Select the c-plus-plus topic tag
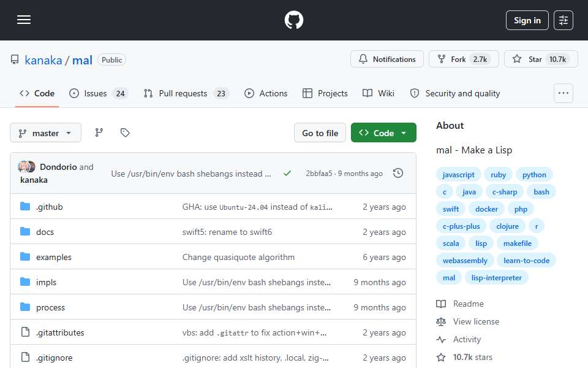588x368 pixels. pyautogui.click(x=461, y=226)
